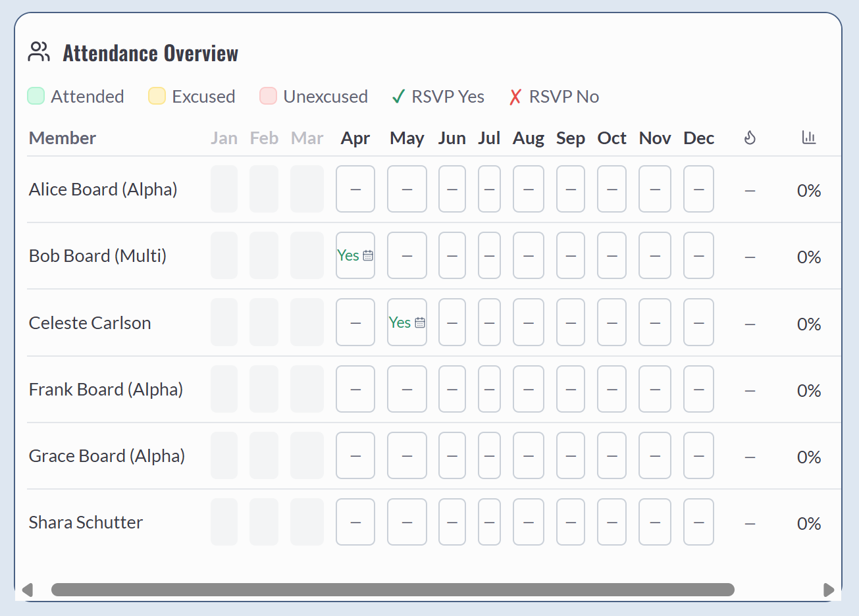Click the Apr column header

pos(355,139)
